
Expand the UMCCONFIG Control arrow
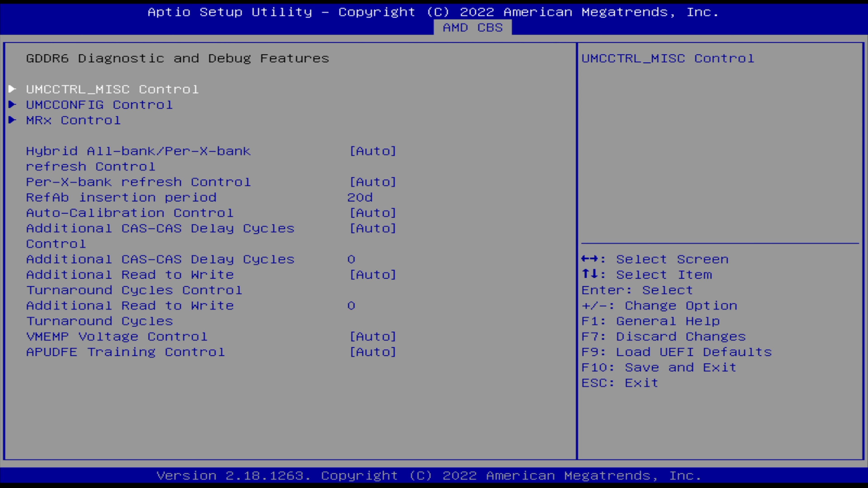12,104
